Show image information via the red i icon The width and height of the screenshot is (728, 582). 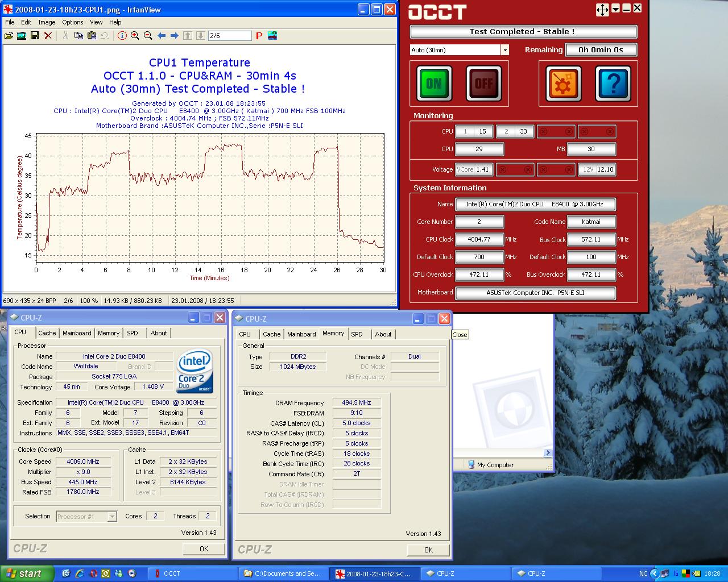click(122, 36)
